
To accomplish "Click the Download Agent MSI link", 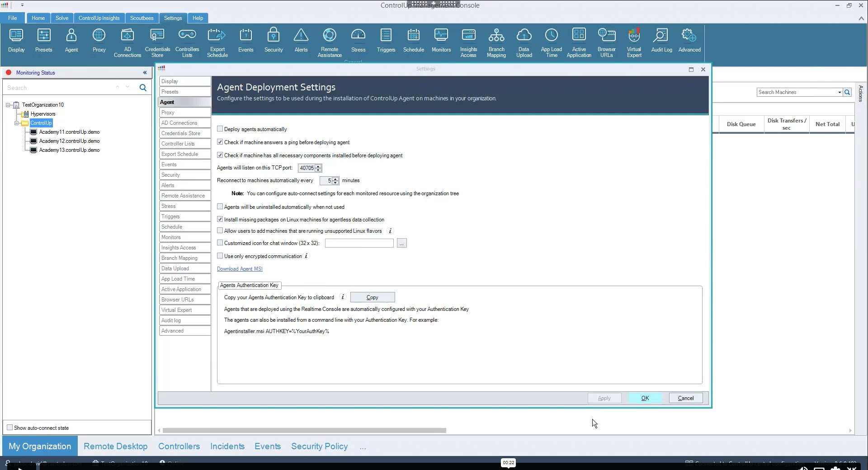I will click(x=240, y=269).
